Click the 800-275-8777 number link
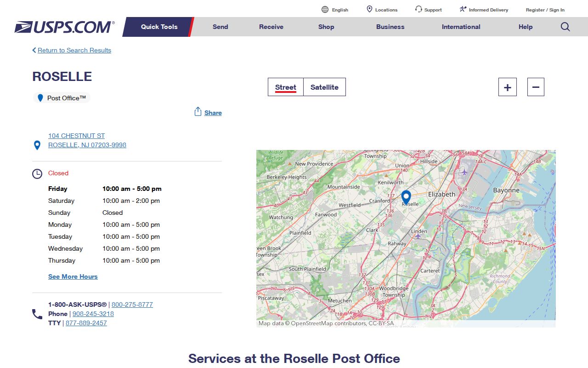Image resolution: width=588 pixels, height=368 pixels. tap(132, 305)
